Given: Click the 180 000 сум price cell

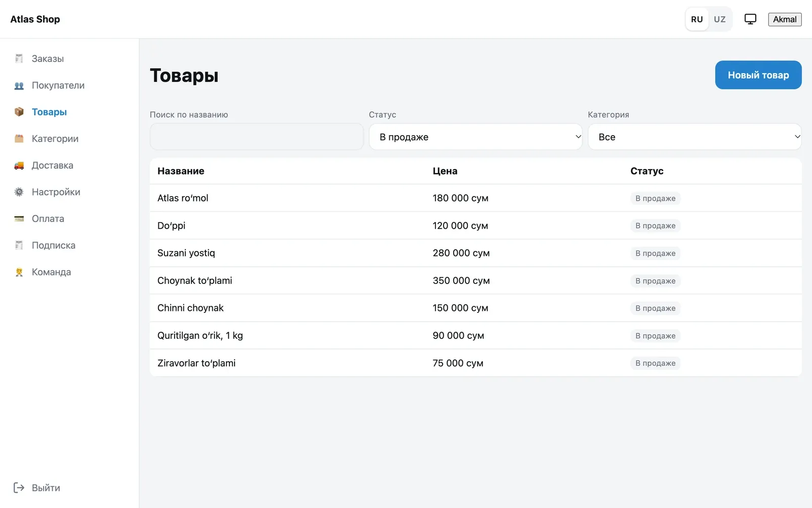Looking at the screenshot, I should tap(460, 198).
